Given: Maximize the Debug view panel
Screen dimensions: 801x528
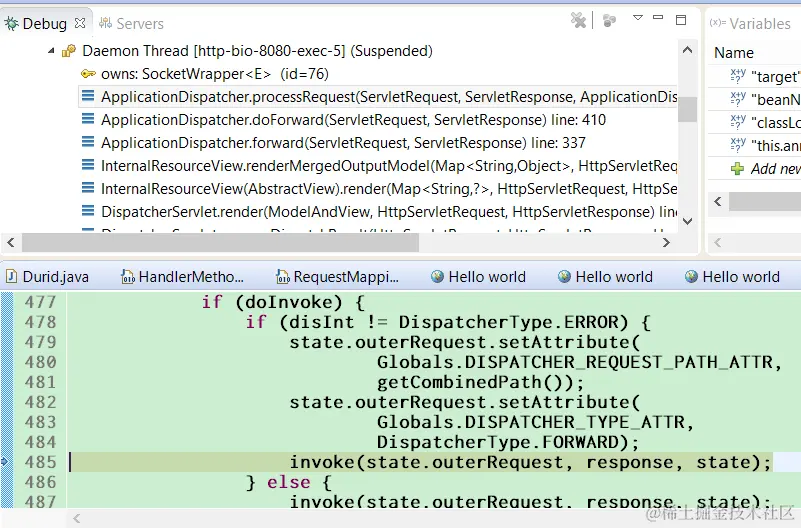Looking at the screenshot, I should (681, 20).
